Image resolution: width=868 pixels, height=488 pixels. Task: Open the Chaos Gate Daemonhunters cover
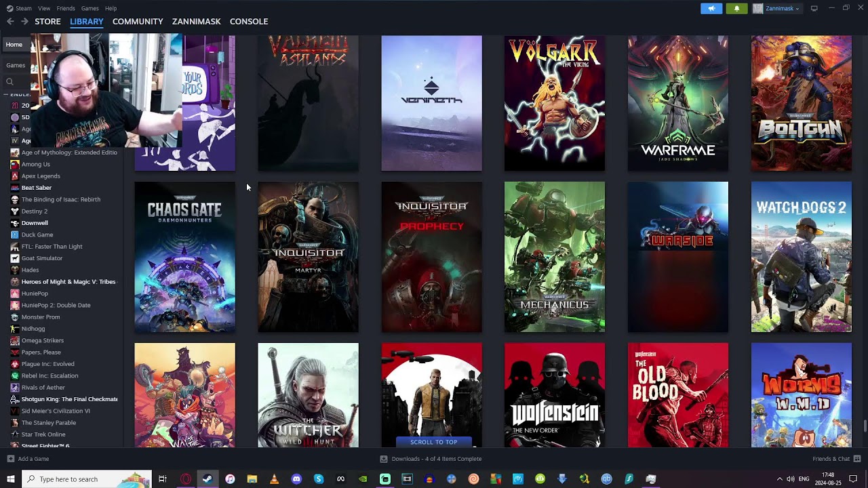pos(185,257)
